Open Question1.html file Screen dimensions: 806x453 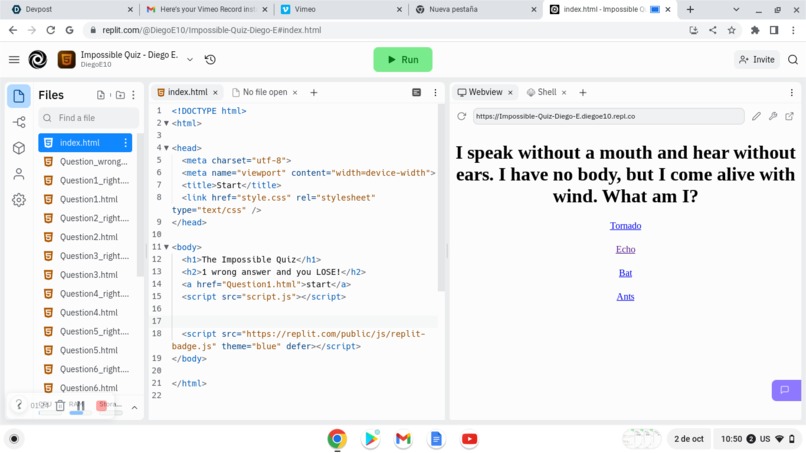click(88, 199)
